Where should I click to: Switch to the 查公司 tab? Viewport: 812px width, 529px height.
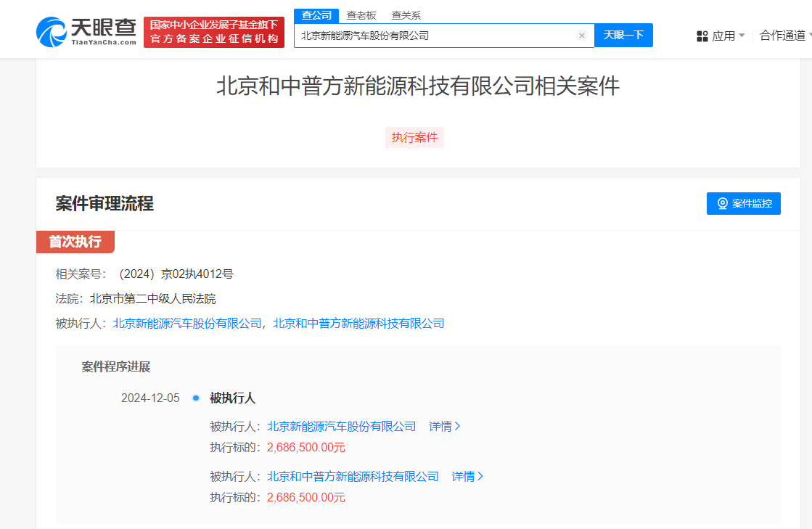(316, 15)
